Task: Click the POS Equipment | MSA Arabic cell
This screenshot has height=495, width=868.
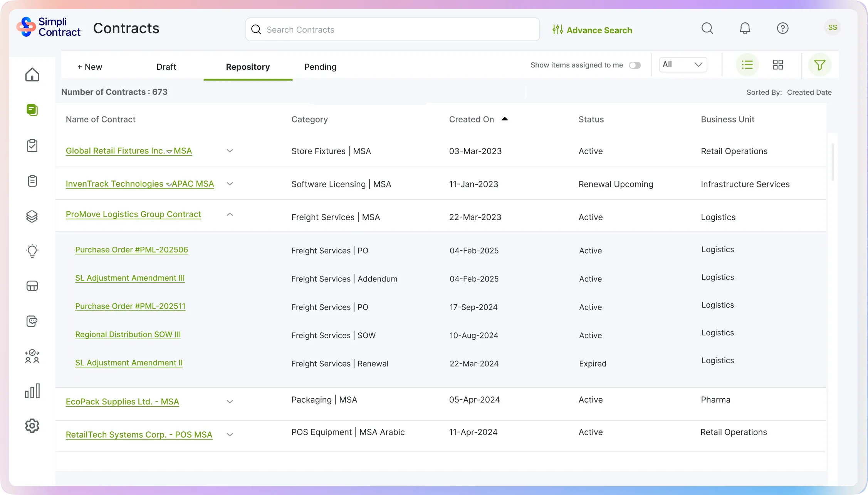Action: 348,432
